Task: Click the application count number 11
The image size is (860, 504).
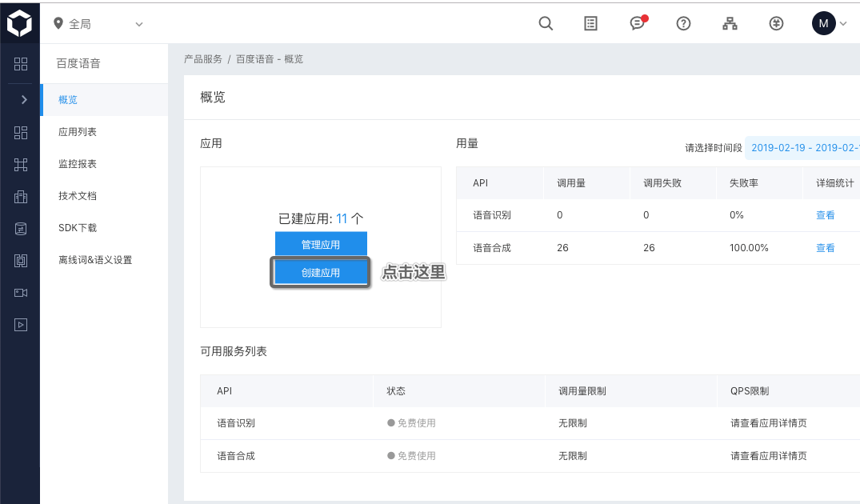Action: (342, 219)
